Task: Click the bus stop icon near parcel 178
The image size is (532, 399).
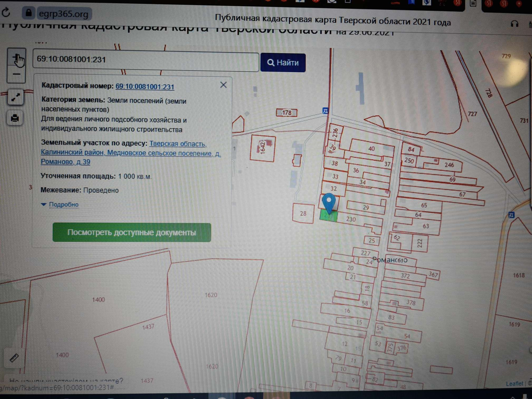Action: pos(325,111)
